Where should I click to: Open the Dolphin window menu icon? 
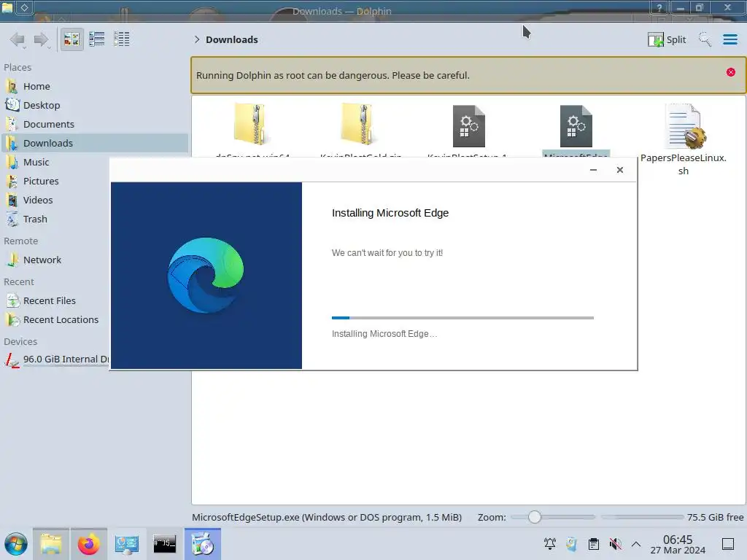(7, 7)
